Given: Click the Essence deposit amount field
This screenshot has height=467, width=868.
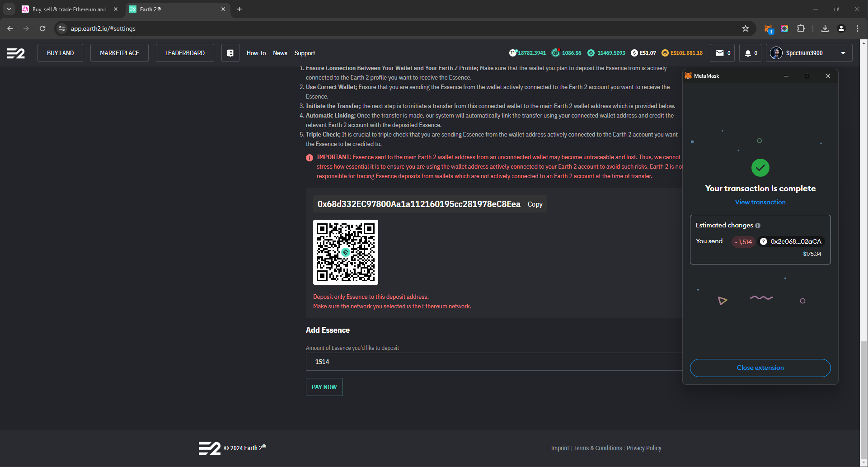Looking at the screenshot, I should [494, 362].
